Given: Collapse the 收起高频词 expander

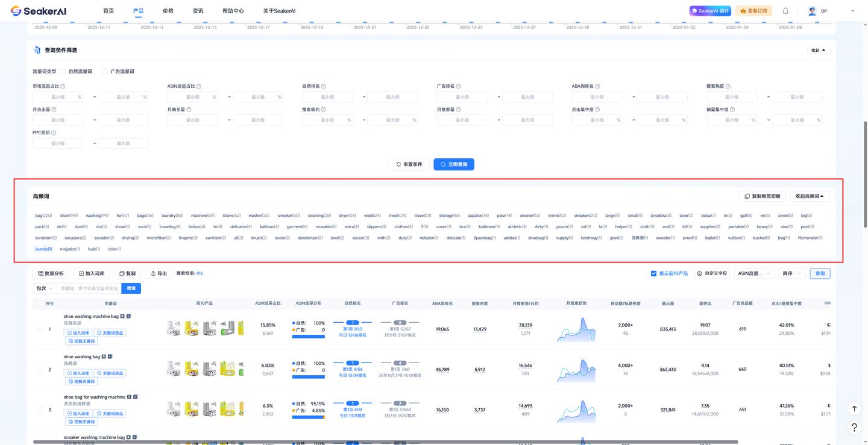Looking at the screenshot, I should click(x=810, y=196).
